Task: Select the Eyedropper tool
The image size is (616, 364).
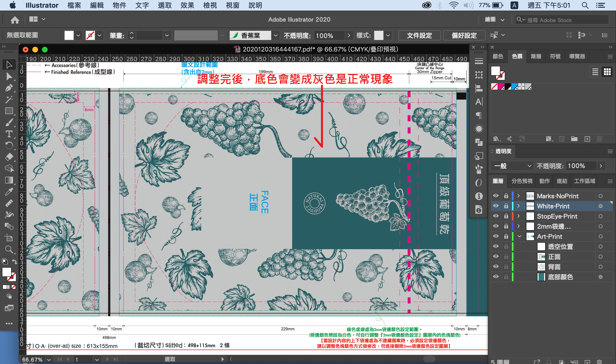Action: pyautogui.click(x=9, y=192)
